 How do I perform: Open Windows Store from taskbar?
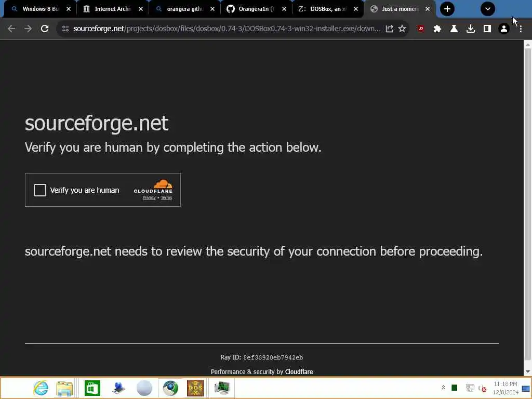tap(92, 388)
